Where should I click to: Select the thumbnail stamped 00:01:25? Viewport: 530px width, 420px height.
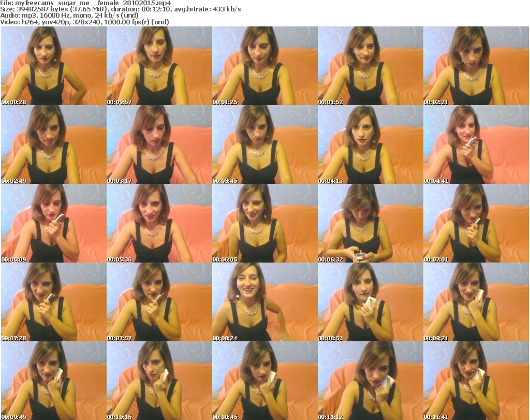click(x=265, y=66)
